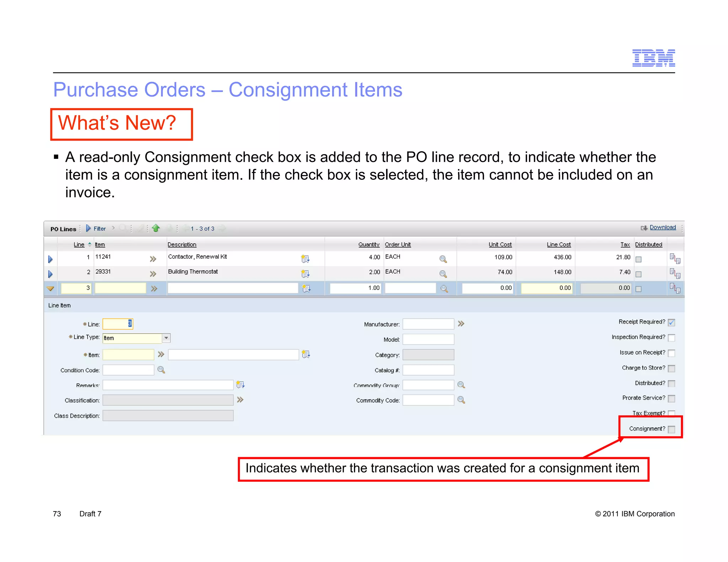Click the Unit Cost field on line 3
The width and height of the screenshot is (728, 562).
[x=487, y=288]
